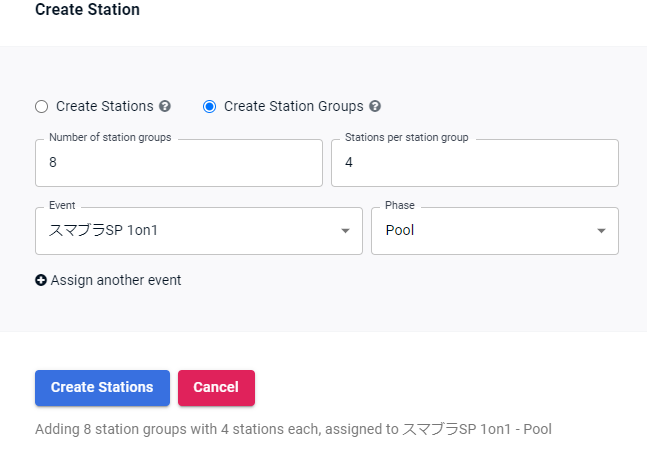647x457 pixels.
Task: Click the "Create Station Groups" radio label text
Action: point(294,106)
